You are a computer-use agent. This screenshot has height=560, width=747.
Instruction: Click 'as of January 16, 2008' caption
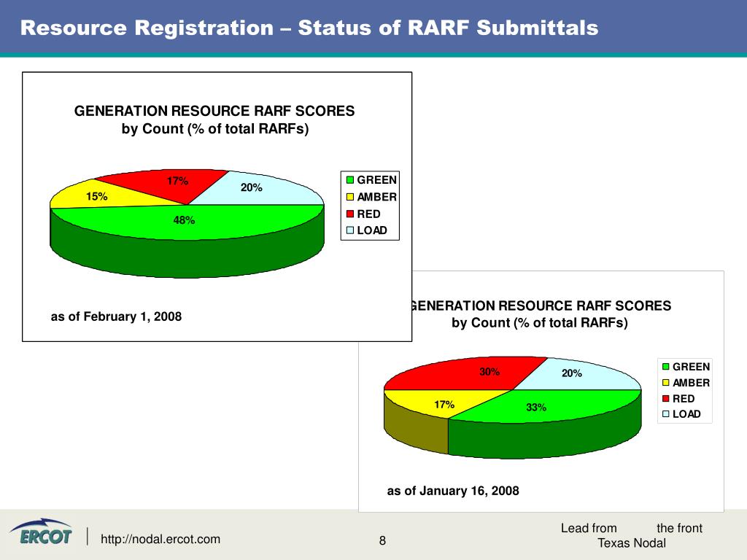[x=453, y=491]
